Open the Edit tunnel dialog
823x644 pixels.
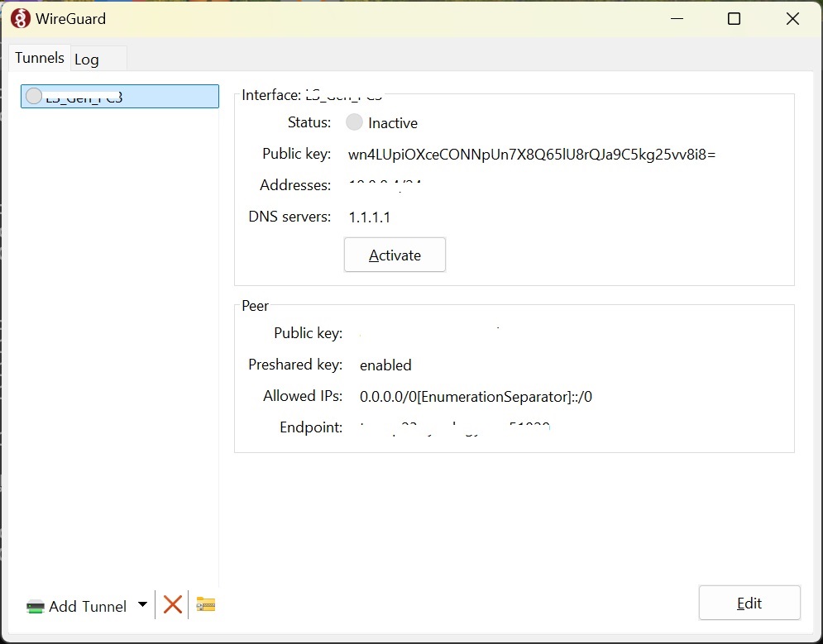[749, 603]
